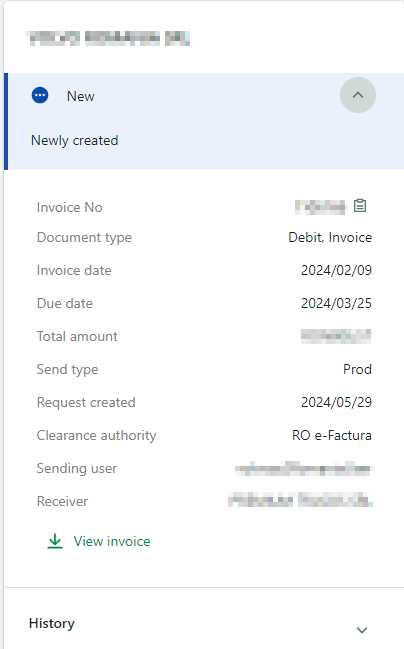Screen dimensions: 404x649
Task: Select the Debit, Invoice document type value
Action: (330, 238)
